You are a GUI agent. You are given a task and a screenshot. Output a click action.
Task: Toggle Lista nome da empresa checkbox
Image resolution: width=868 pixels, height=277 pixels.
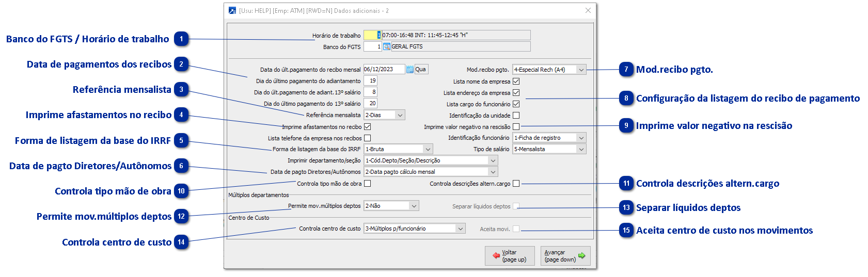[516, 82]
